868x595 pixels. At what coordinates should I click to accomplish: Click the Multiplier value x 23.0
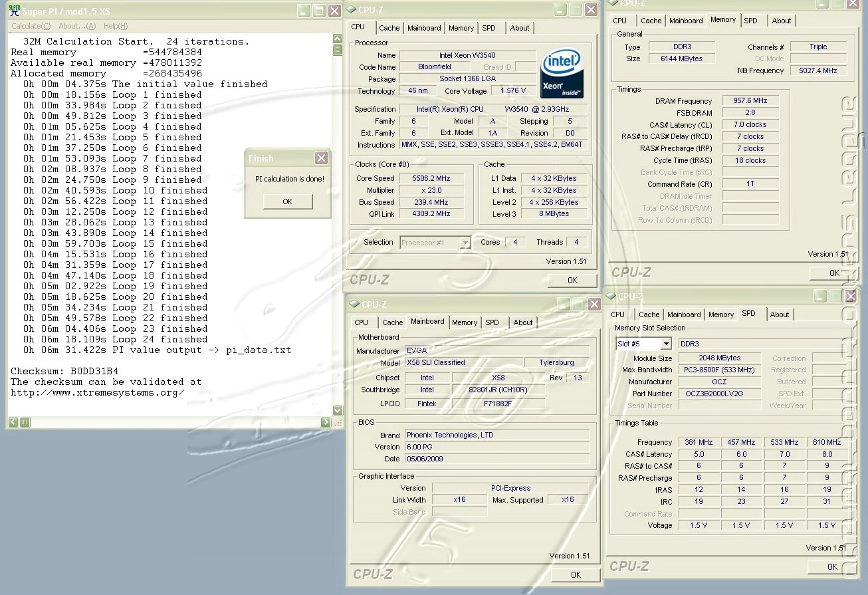coord(431,190)
